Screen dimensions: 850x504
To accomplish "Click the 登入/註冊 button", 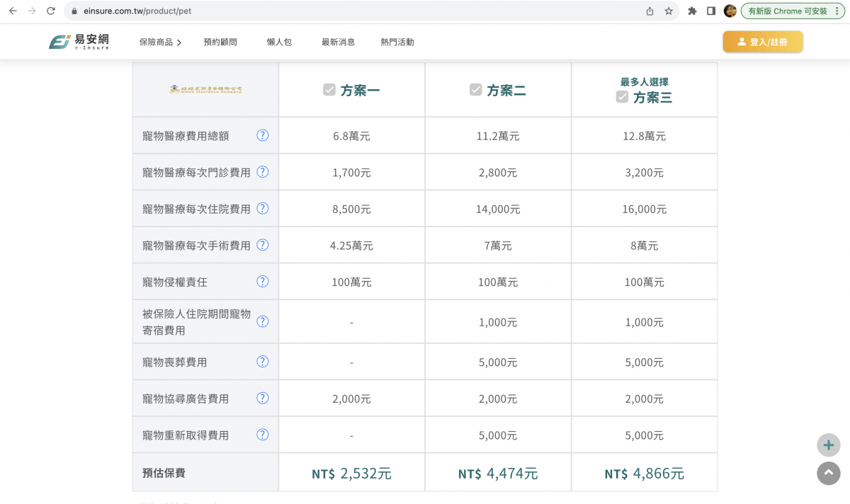I will pos(763,42).
